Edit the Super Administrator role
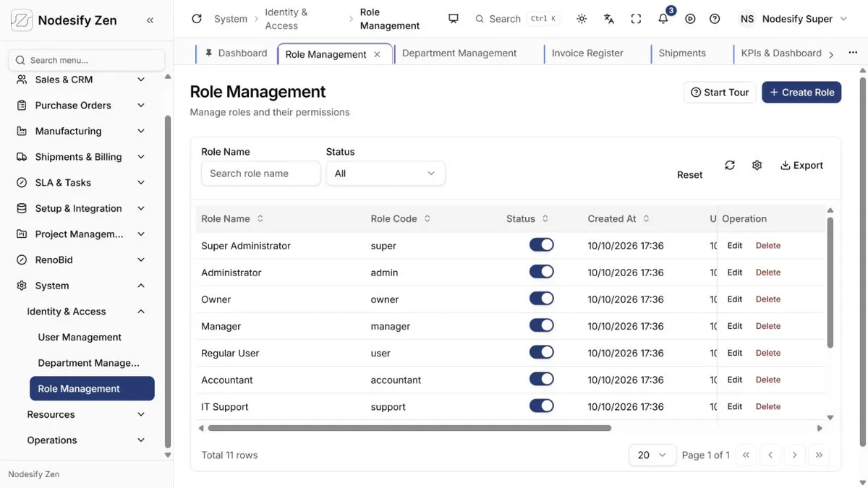 point(735,246)
